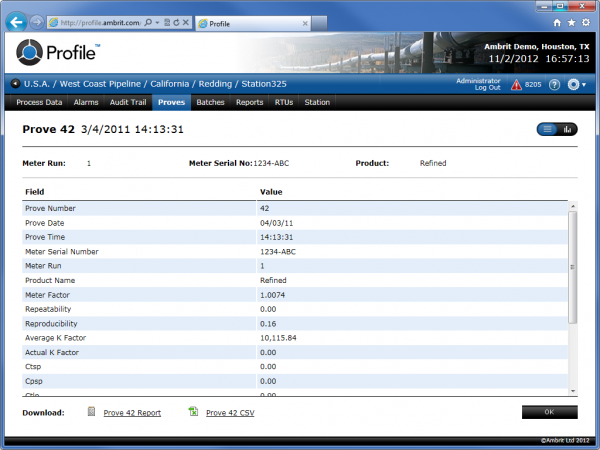Image resolution: width=600 pixels, height=450 pixels.
Task: Click the stop loading X in address bar
Action: pyautogui.click(x=186, y=23)
